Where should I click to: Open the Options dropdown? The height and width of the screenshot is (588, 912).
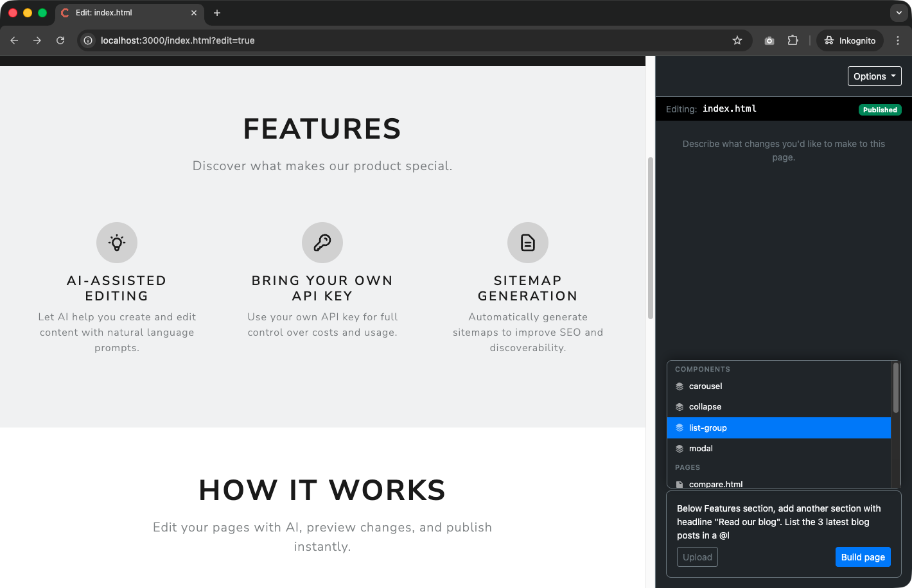[x=874, y=76]
